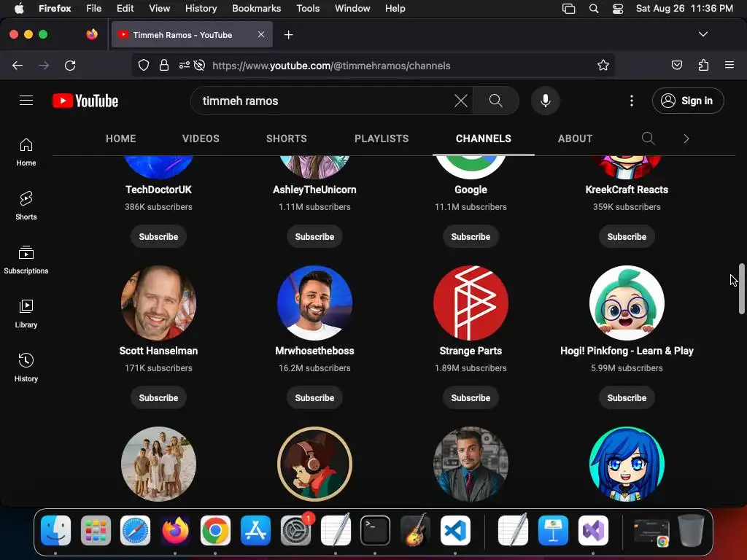
Task: Click the YouTube logo
Action: [85, 101]
